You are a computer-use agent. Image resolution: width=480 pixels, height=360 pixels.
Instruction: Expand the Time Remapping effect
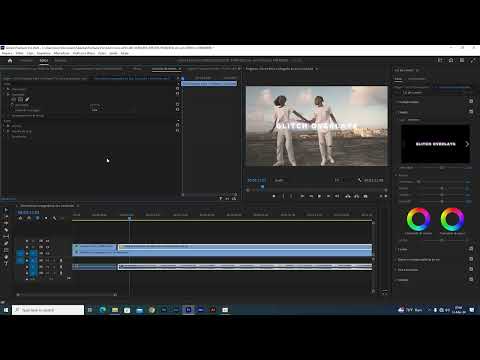[8, 115]
